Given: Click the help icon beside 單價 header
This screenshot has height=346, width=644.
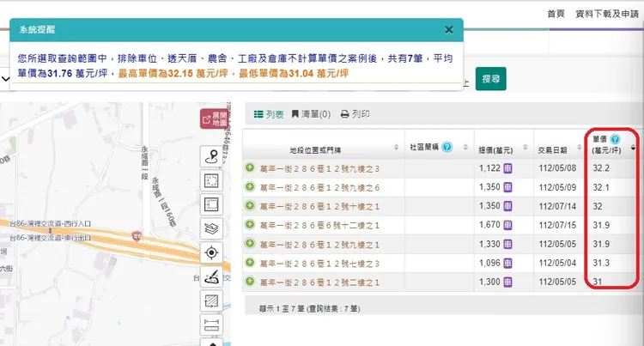Looking at the screenshot, I should click(x=616, y=139).
